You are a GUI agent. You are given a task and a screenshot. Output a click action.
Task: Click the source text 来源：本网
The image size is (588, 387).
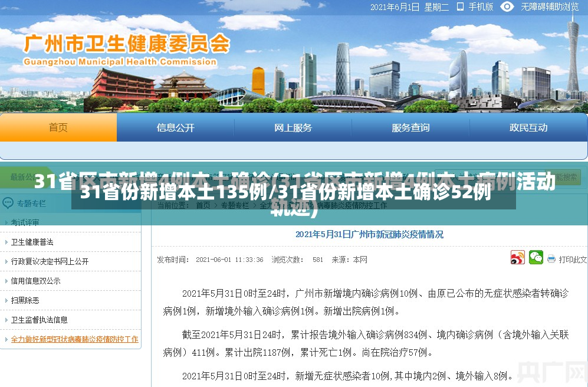[350, 260]
